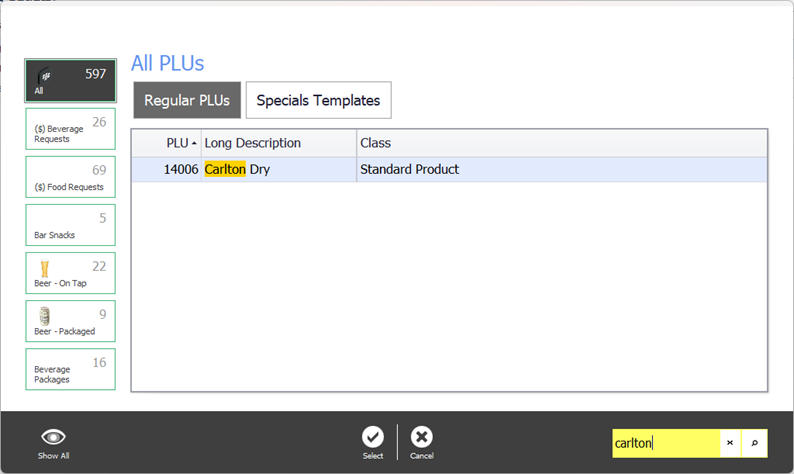Viewport: 794px width, 474px height.
Task: Select the All category tile
Action: [x=70, y=81]
